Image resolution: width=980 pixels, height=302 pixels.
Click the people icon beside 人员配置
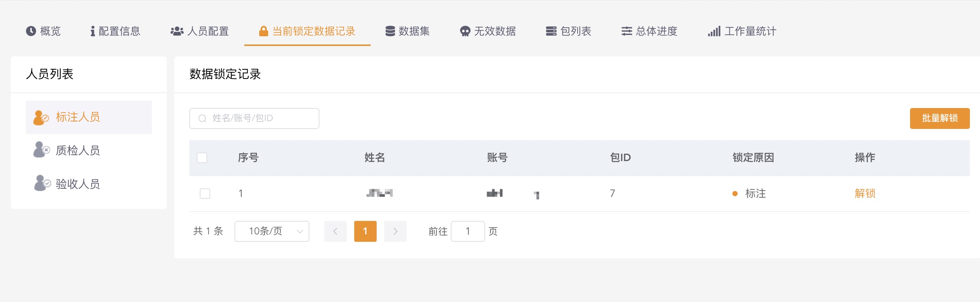(x=177, y=31)
